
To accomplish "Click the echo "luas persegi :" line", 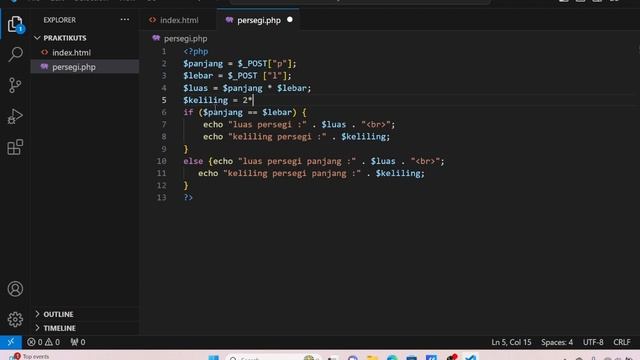I will click(x=299, y=124).
